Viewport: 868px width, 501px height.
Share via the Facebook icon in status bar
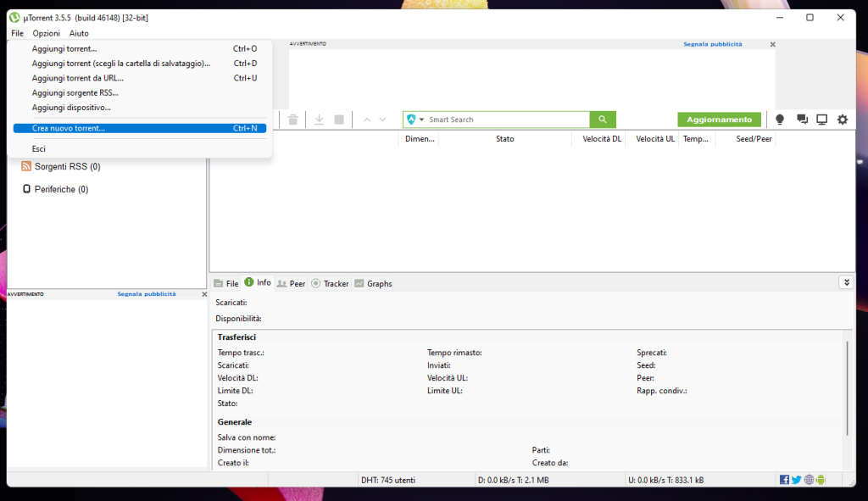784,479
